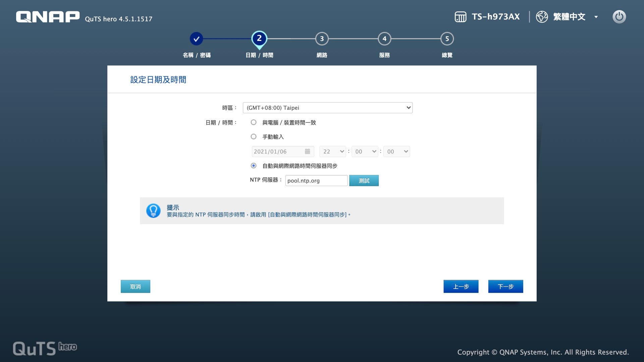Click the lightbulb hint icon
644x362 pixels.
(x=153, y=211)
